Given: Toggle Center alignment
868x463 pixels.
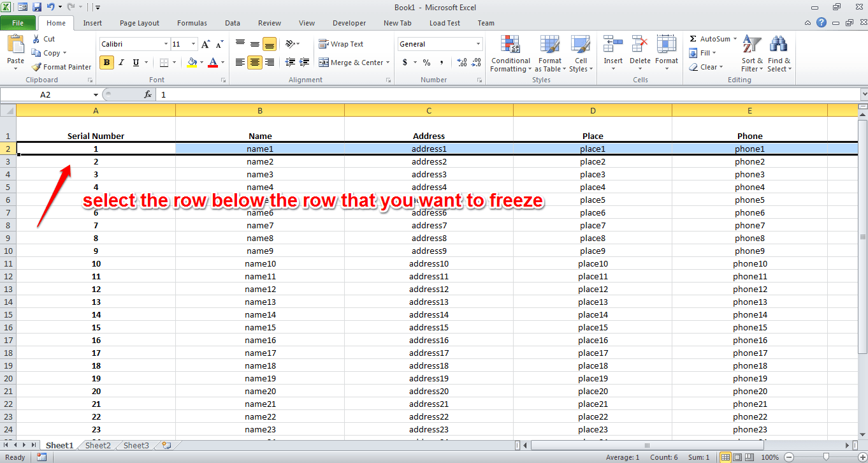Looking at the screenshot, I should point(254,62).
